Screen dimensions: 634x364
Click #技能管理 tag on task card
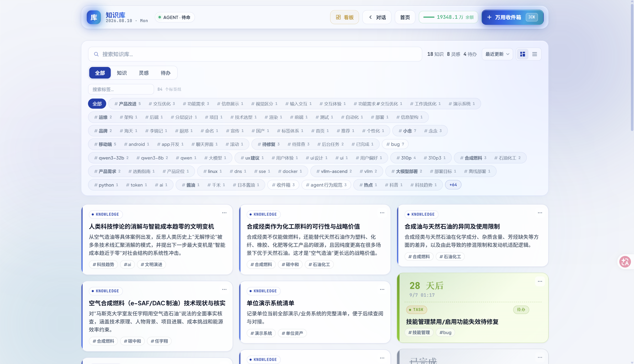coord(419,333)
